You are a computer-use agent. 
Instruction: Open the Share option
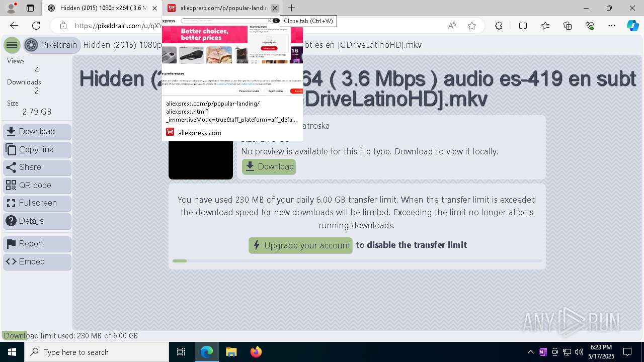coord(37,167)
